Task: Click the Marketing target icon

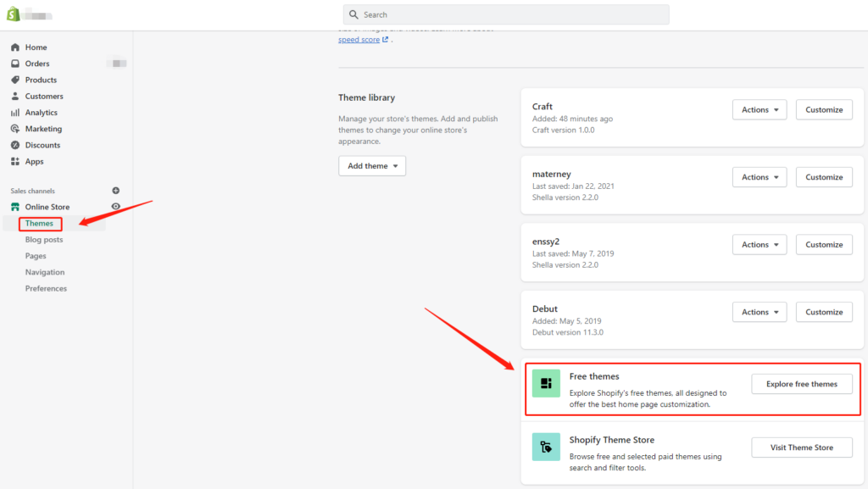Action: (15, 129)
